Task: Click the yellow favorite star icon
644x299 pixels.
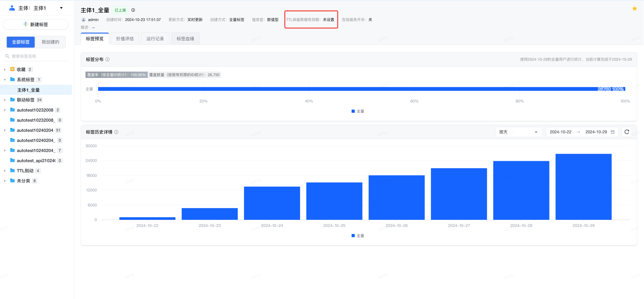Action: pyautogui.click(x=634, y=9)
